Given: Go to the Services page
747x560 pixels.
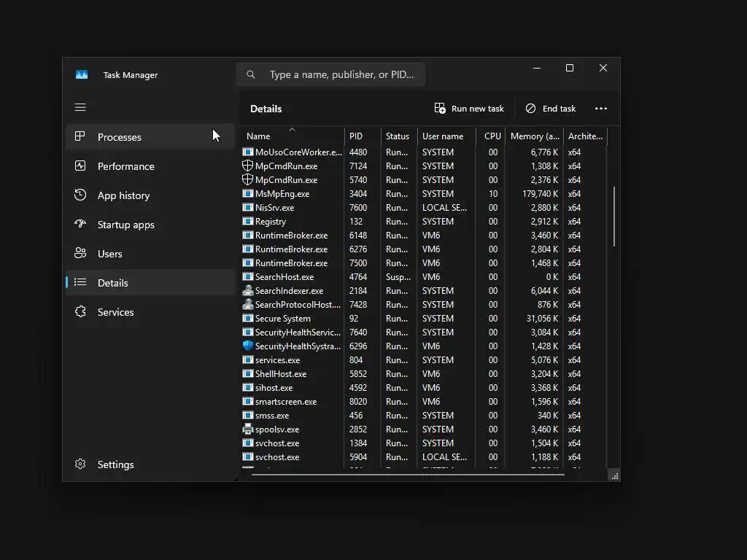Looking at the screenshot, I should [x=150, y=311].
